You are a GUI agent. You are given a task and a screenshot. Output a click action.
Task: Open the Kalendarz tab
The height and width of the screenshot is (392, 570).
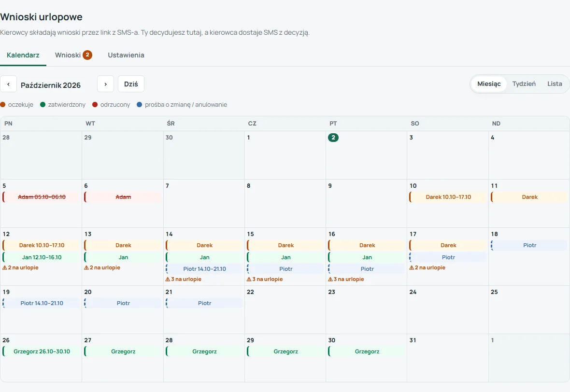point(23,55)
